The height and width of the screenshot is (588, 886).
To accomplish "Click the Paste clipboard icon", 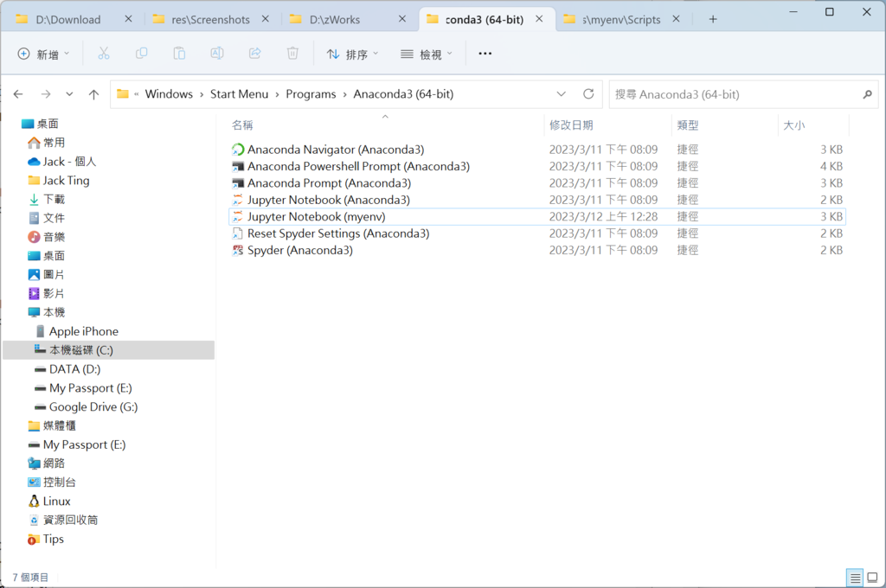I will pyautogui.click(x=179, y=54).
